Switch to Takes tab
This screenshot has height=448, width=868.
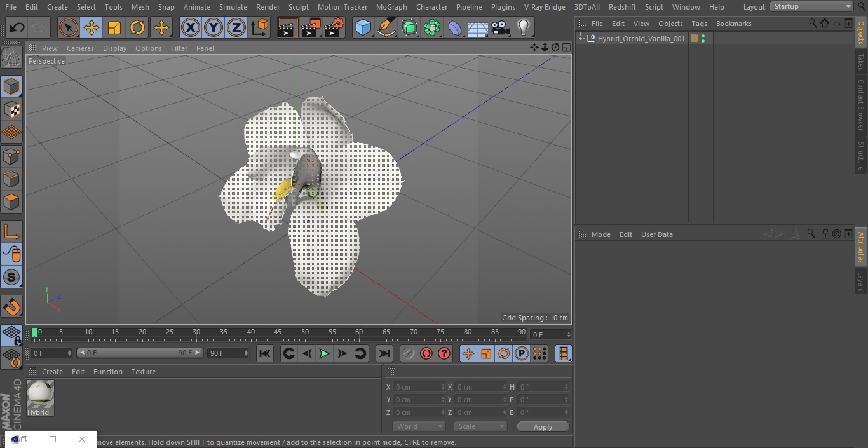tap(861, 62)
